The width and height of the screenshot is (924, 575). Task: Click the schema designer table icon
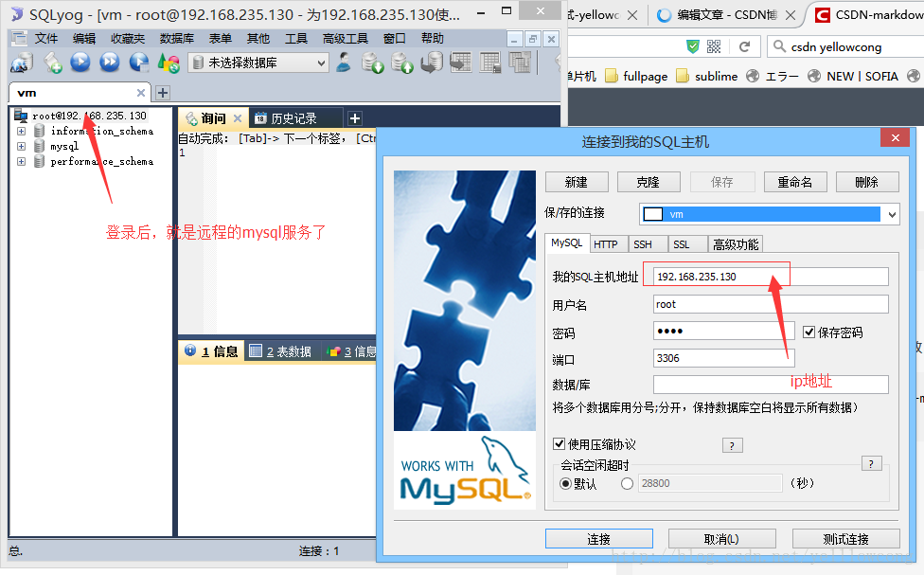pyautogui.click(x=490, y=62)
